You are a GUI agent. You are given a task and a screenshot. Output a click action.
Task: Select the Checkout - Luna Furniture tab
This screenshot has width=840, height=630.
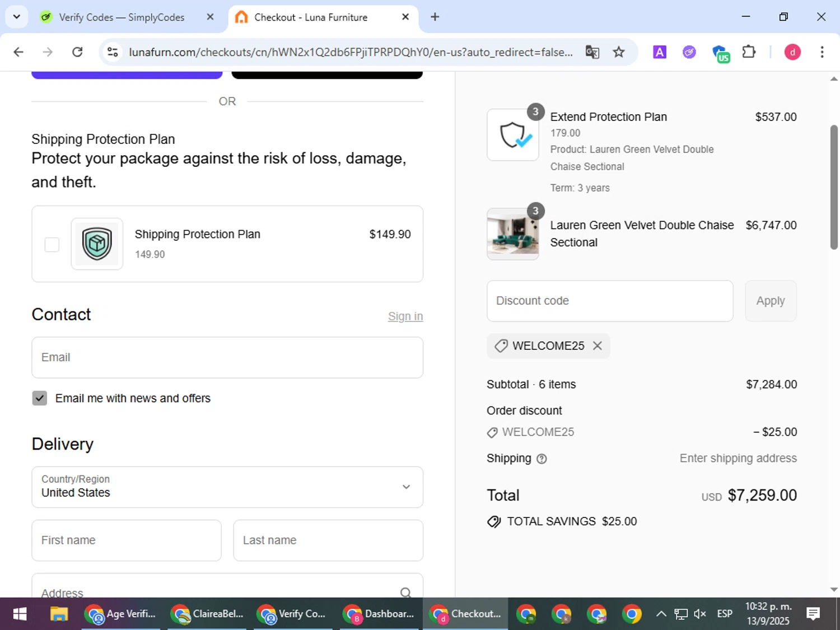point(311,17)
